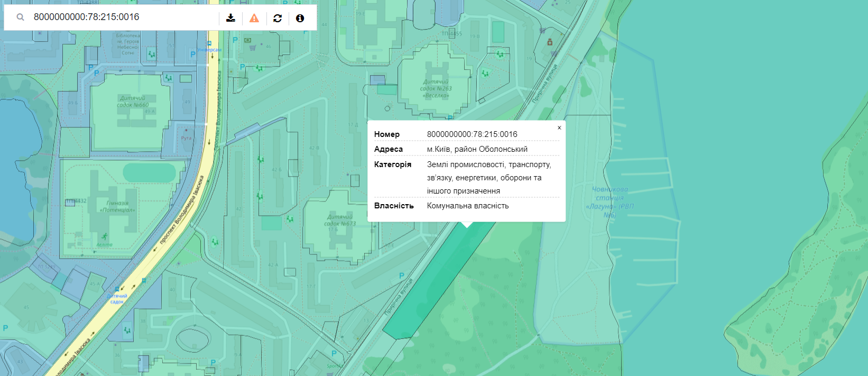This screenshot has height=376, width=868.
Task: Click the Універсам bus stop icon
Action: click(209, 43)
